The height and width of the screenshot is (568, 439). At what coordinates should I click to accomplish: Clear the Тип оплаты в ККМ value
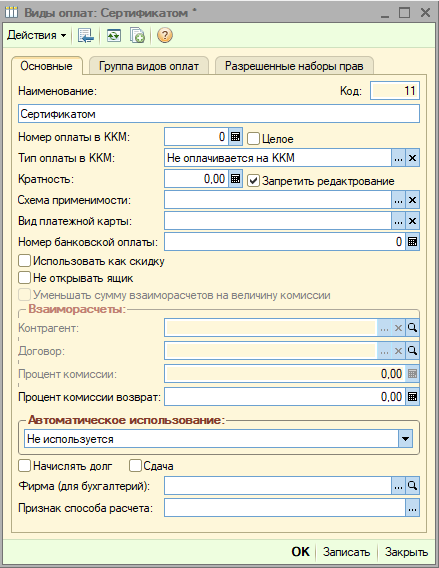[x=412, y=158]
